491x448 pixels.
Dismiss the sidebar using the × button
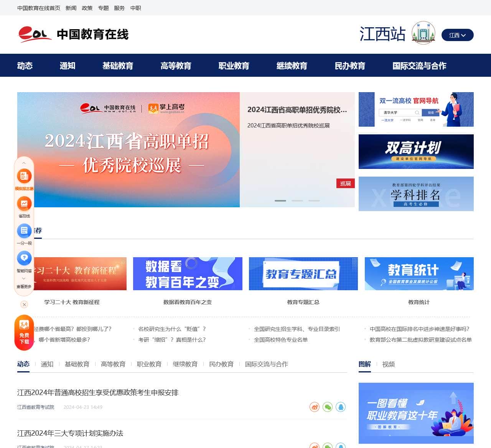pos(24,304)
